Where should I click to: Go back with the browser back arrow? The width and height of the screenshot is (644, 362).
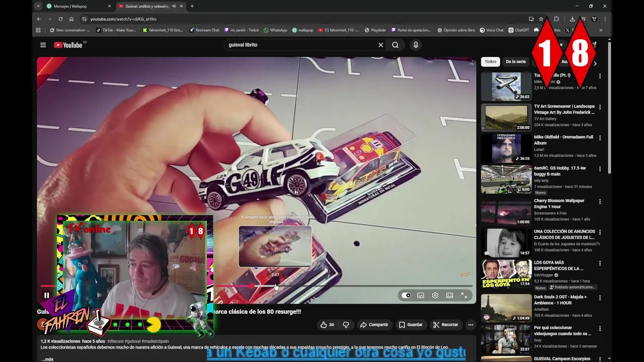(39, 19)
